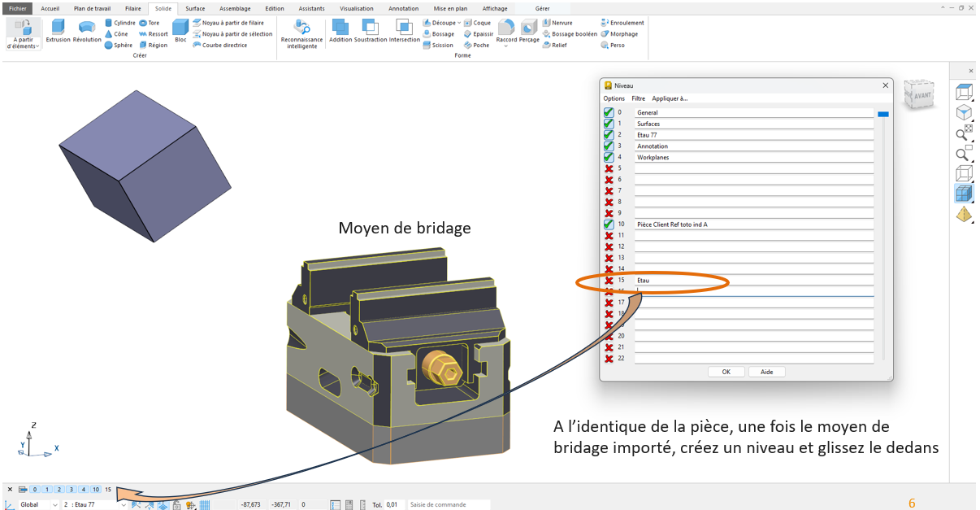Select the Extrusion tool
Screen dimensions: 980x510
click(x=59, y=32)
